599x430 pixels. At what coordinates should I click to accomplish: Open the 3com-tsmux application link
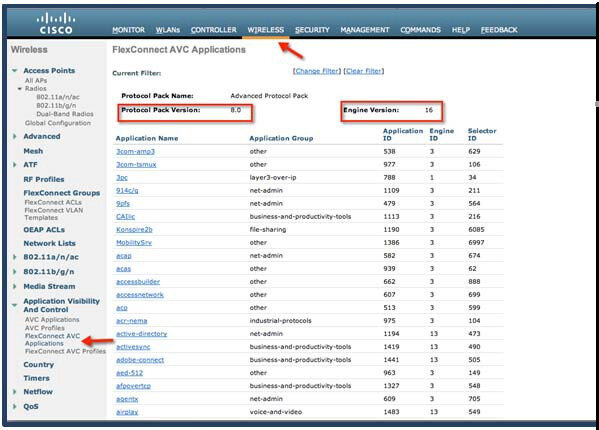coord(136,165)
